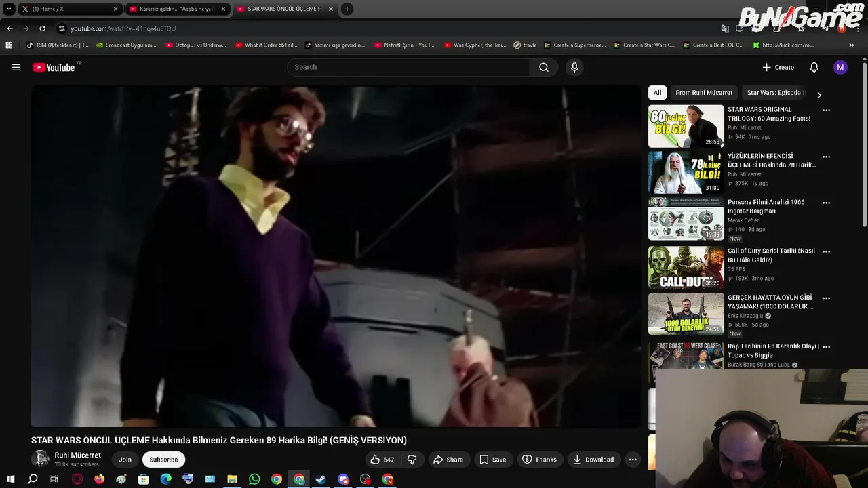This screenshot has width=868, height=488.
Task: Open a new browser tab
Action: click(347, 9)
